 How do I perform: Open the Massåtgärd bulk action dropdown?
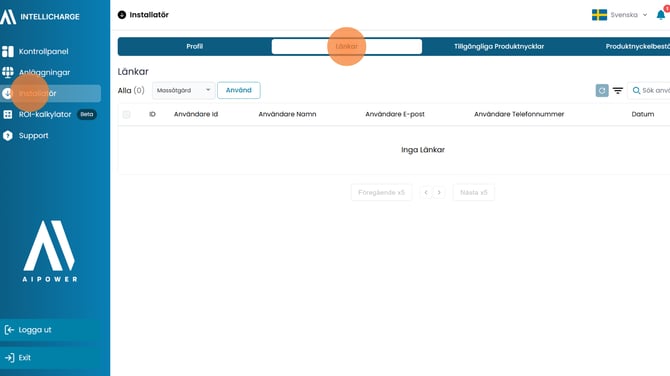(x=183, y=90)
